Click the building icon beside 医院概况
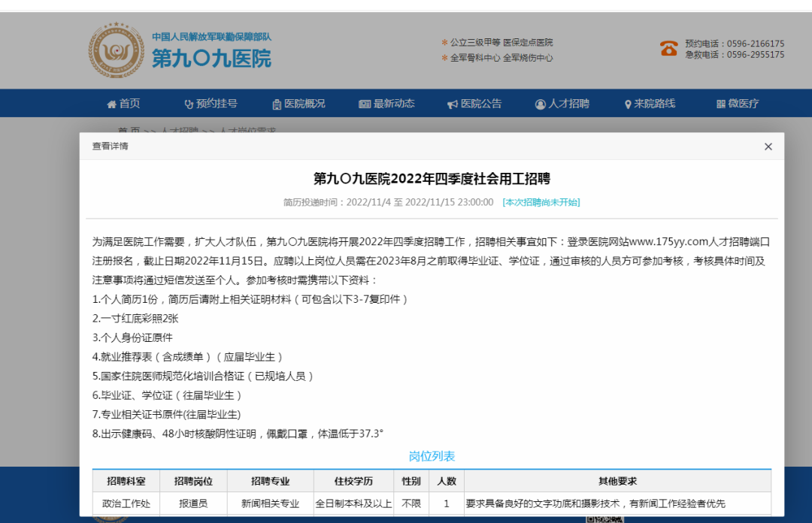The height and width of the screenshot is (523, 812). point(277,104)
